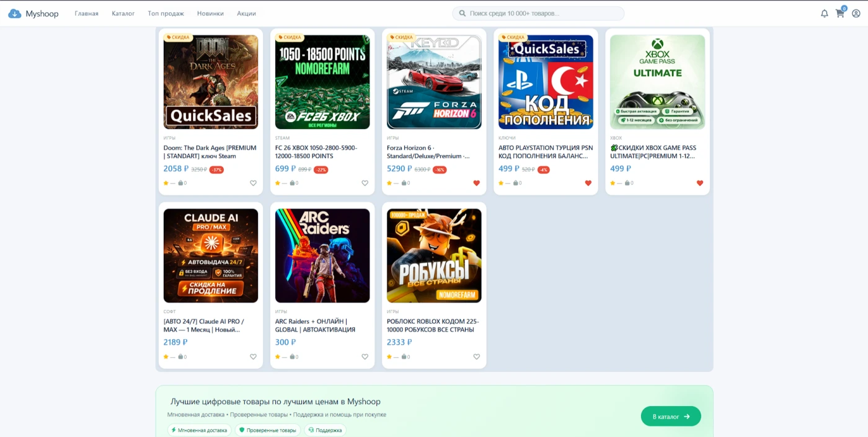Viewport: 868px width, 437px height.
Task: Open Робуксы Roblox product image
Action: (434, 255)
